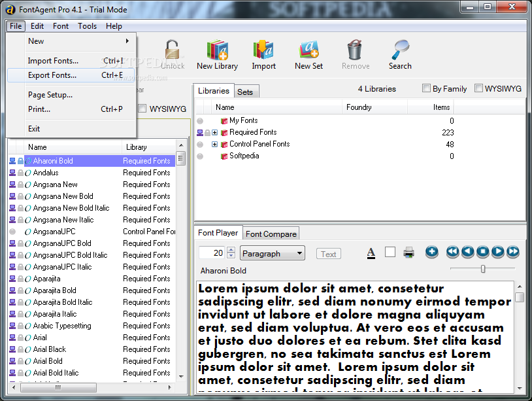Increase font size with the up stepper arrow
Screen dimensions: 532x401
point(231,250)
